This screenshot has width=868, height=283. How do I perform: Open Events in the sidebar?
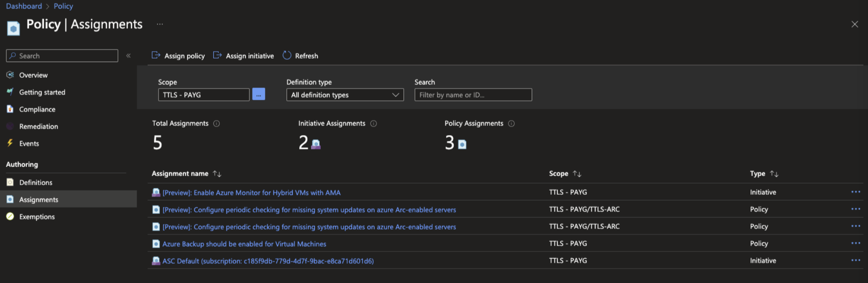(29, 144)
